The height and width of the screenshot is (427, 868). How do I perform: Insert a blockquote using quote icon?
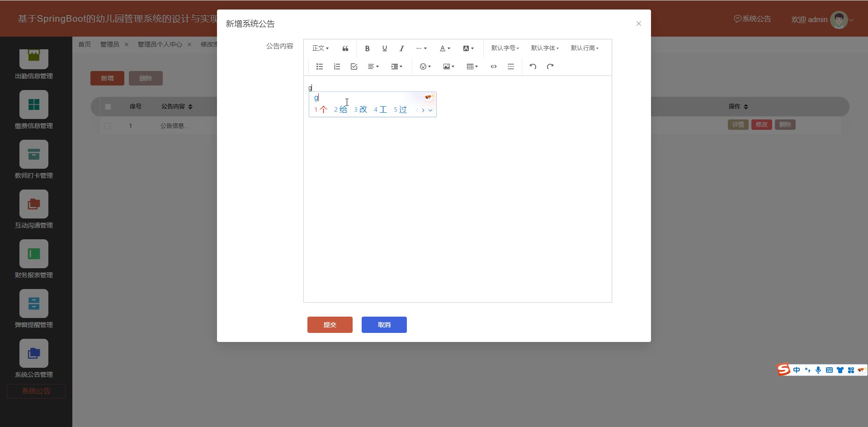coord(345,48)
